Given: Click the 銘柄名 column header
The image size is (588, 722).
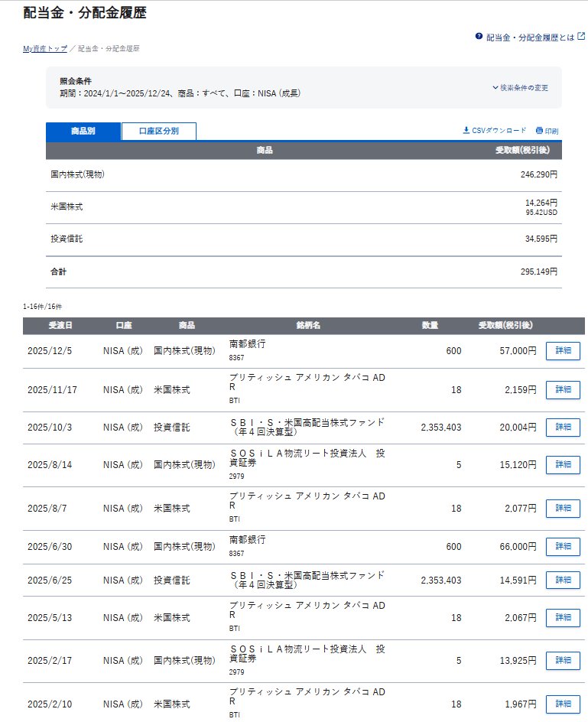Looking at the screenshot, I should pyautogui.click(x=308, y=326).
